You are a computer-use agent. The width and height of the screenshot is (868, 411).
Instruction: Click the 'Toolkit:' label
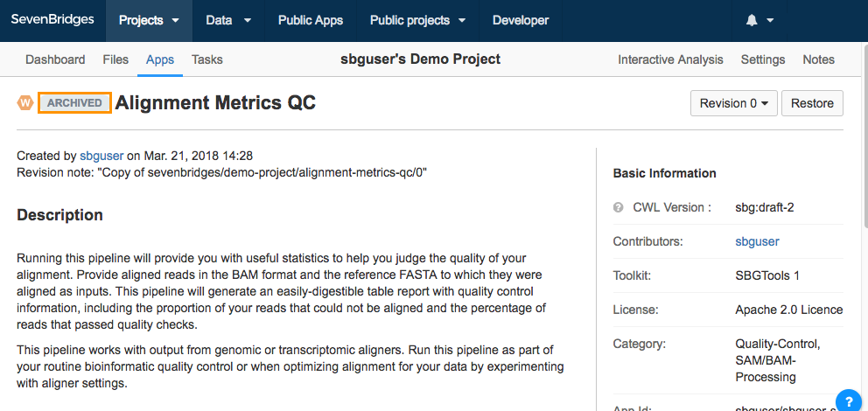pyautogui.click(x=632, y=275)
